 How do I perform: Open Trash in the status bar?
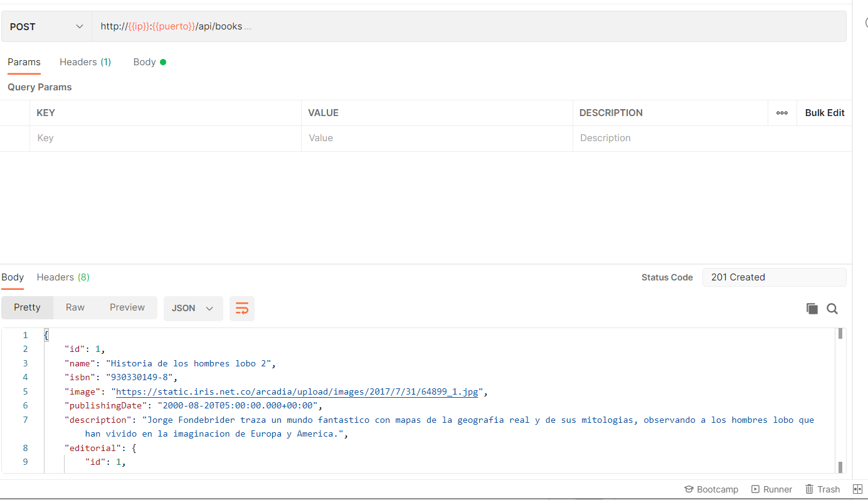822,489
